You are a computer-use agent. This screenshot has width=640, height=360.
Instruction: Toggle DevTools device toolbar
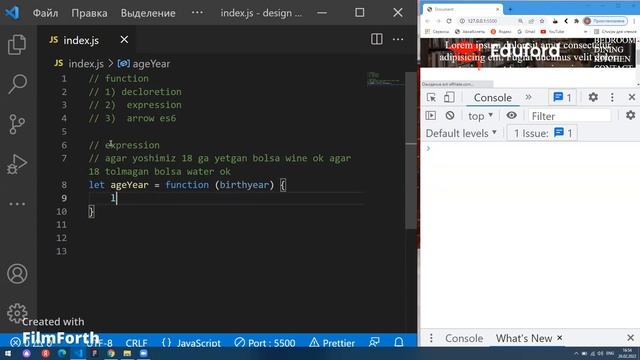[x=449, y=97]
